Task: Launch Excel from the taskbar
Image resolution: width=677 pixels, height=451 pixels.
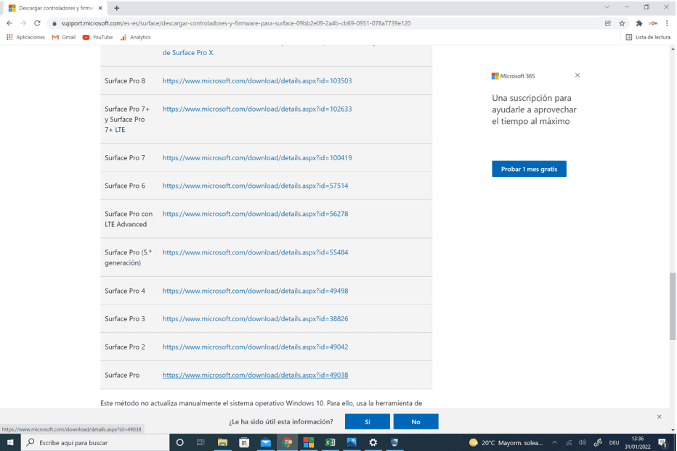Action: (x=330, y=442)
